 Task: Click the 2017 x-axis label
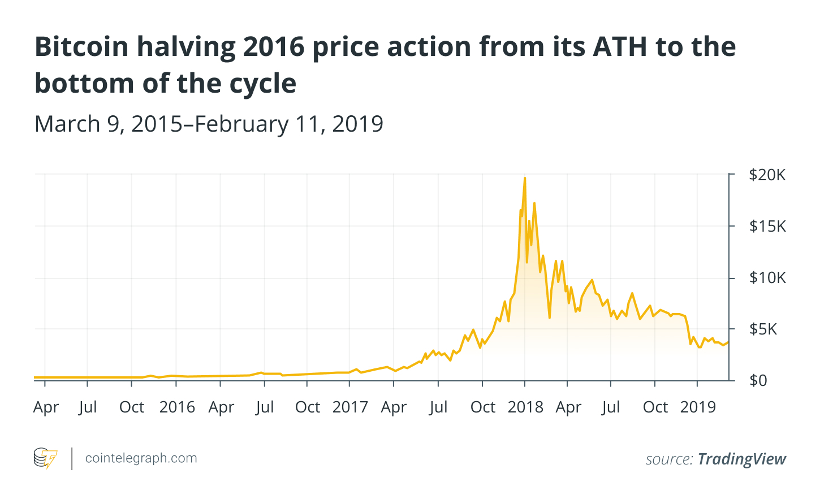350,407
